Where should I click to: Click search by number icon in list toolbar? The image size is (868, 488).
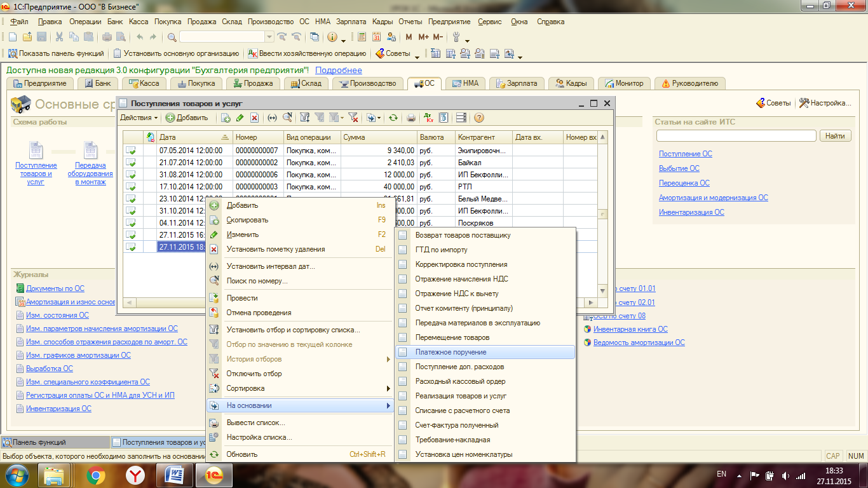click(287, 118)
